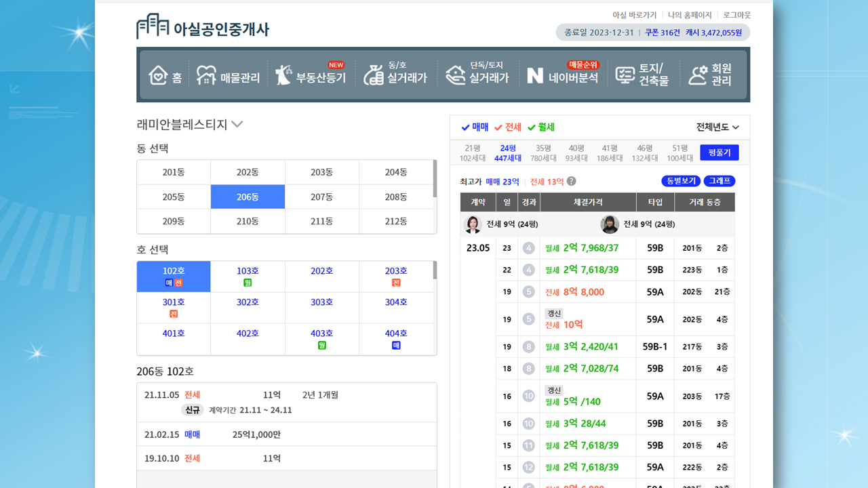Click the right agent avatar photo
868x488 pixels.
(x=610, y=224)
